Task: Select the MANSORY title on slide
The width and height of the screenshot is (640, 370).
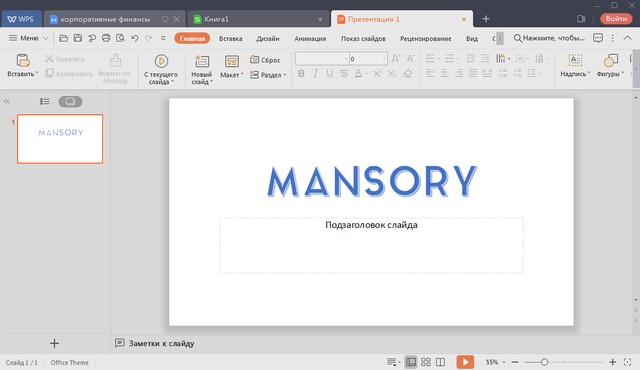Action: (372, 182)
